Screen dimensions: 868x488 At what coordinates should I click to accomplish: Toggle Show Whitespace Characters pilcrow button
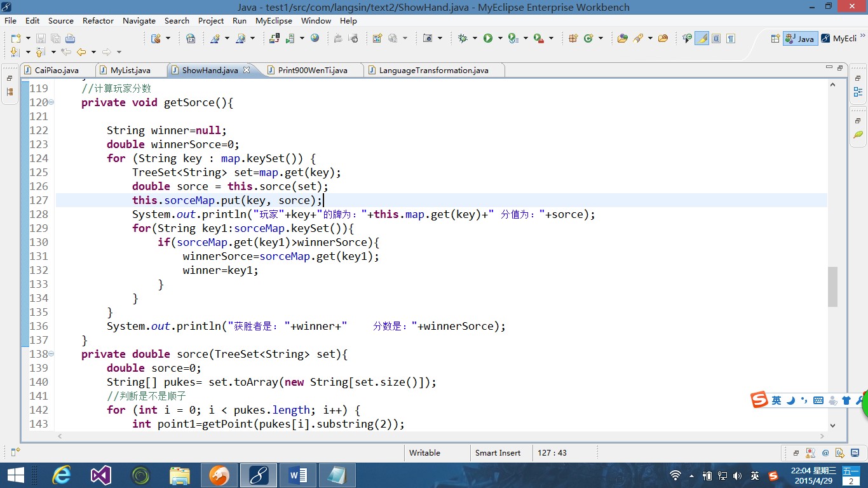[731, 38]
